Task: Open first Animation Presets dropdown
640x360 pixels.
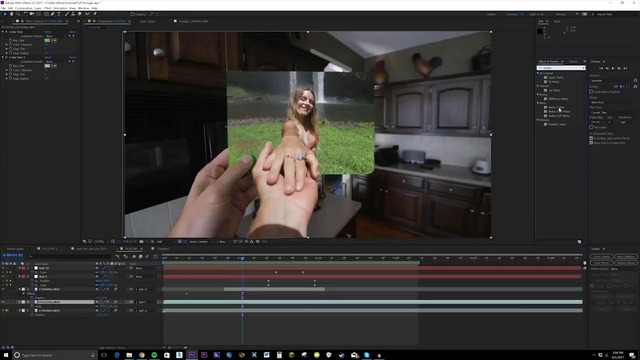Action: coord(56,36)
